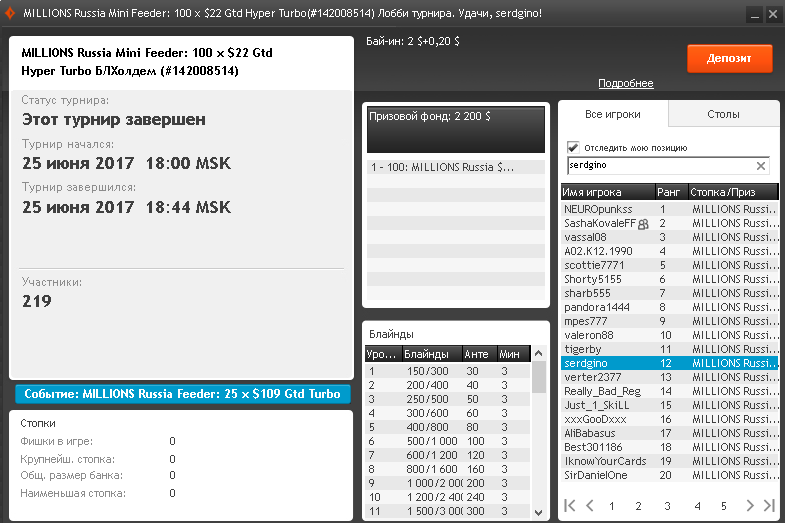
Task: Open players page 4
Action: (x=697, y=506)
